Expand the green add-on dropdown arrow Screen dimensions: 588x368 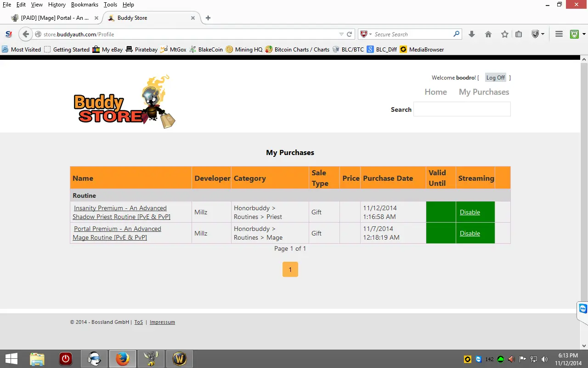pyautogui.click(x=584, y=34)
